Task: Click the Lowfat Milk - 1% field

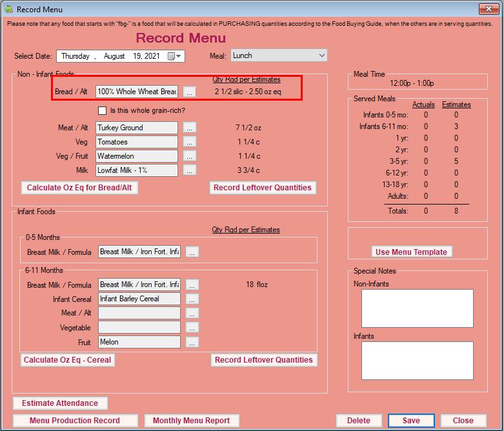Action: (137, 170)
